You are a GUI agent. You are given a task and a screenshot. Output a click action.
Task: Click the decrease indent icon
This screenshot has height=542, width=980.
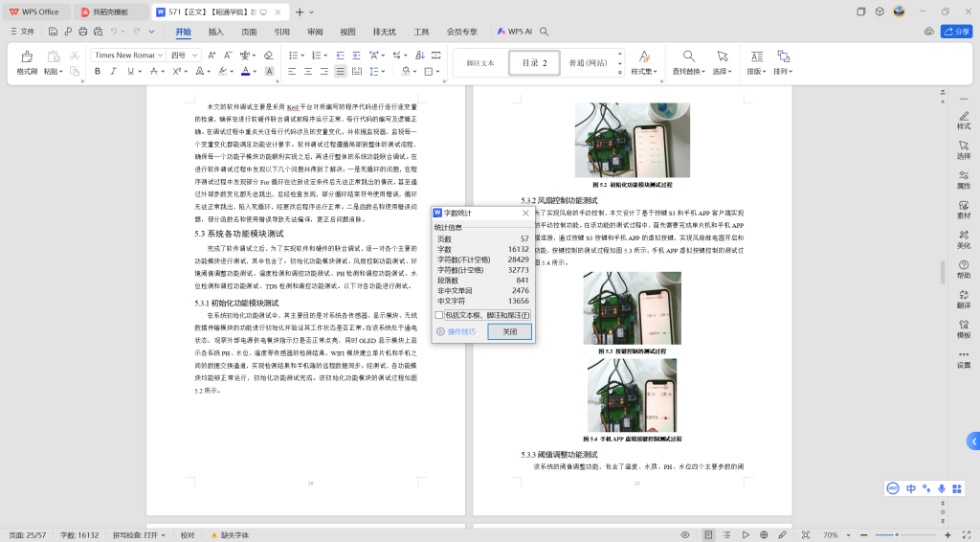[340, 55]
